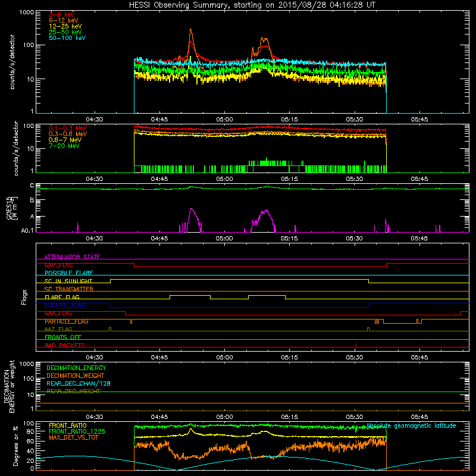Click the 1000 tick label on top keV panel

(27, 12)
